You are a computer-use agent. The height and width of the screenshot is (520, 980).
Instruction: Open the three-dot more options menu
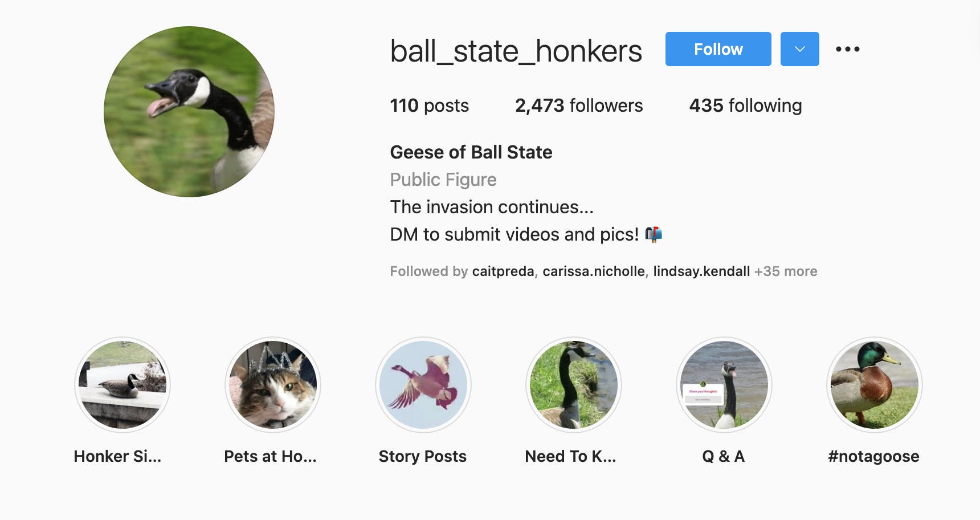pos(847,49)
